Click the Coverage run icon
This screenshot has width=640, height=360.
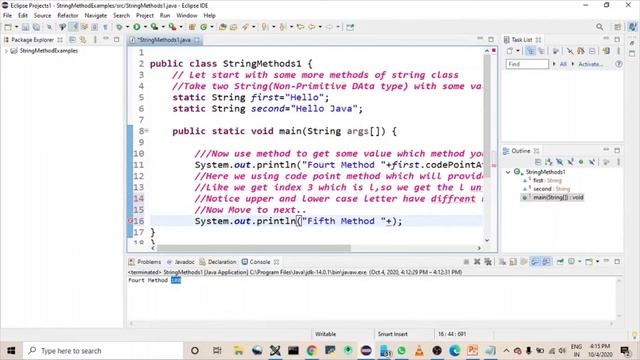154,27
